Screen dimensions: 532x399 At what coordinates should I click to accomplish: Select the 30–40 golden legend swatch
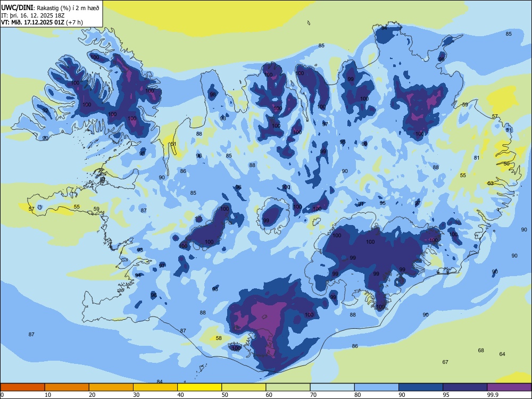[155, 387]
